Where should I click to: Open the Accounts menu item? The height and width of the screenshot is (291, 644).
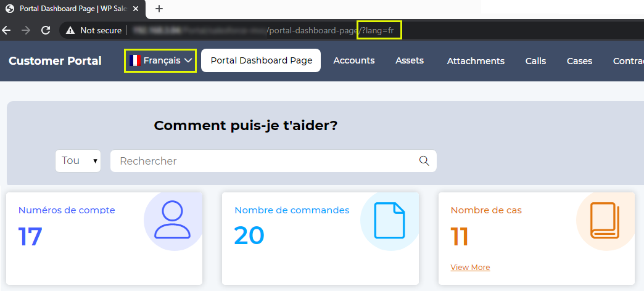coord(354,60)
